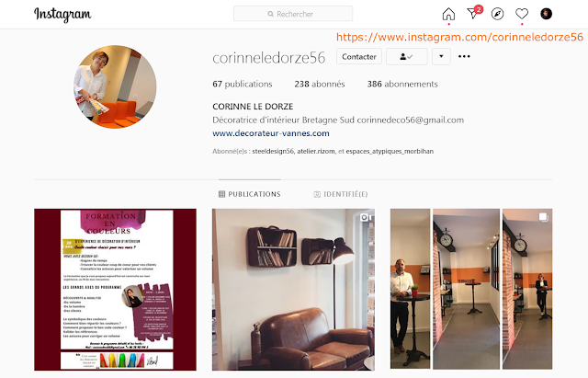588x378 pixels.
Task: View the 238 abonnés list
Action: 320,84
